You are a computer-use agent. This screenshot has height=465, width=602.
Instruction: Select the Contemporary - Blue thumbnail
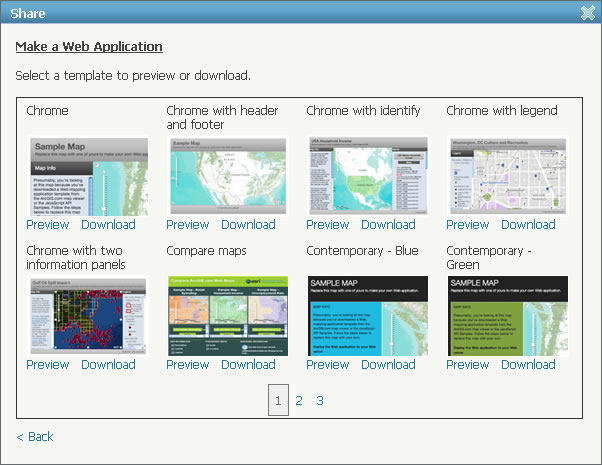368,316
